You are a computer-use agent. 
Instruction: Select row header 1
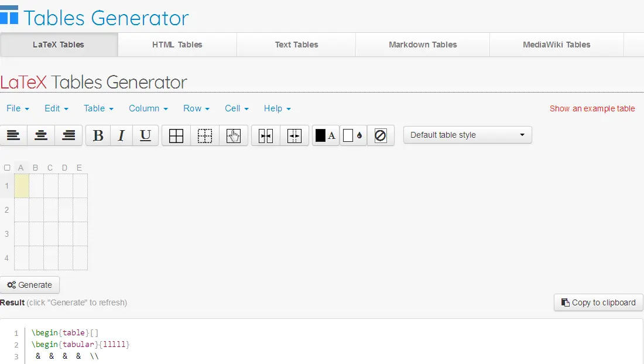tap(6, 186)
